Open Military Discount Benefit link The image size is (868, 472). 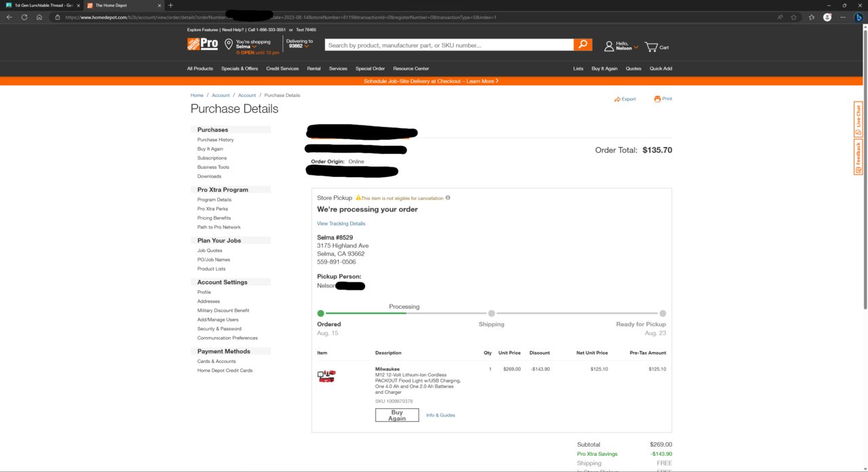223,311
